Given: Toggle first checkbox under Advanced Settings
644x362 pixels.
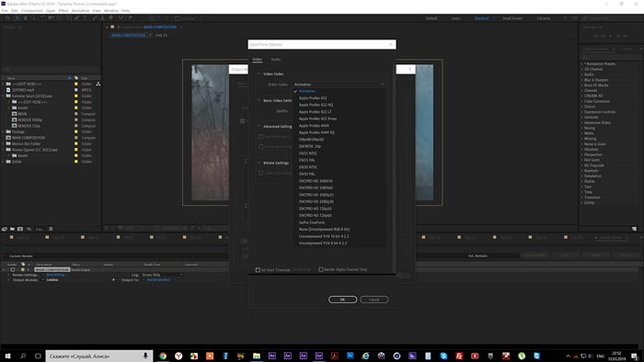Looking at the screenshot, I should pyautogui.click(x=261, y=137).
